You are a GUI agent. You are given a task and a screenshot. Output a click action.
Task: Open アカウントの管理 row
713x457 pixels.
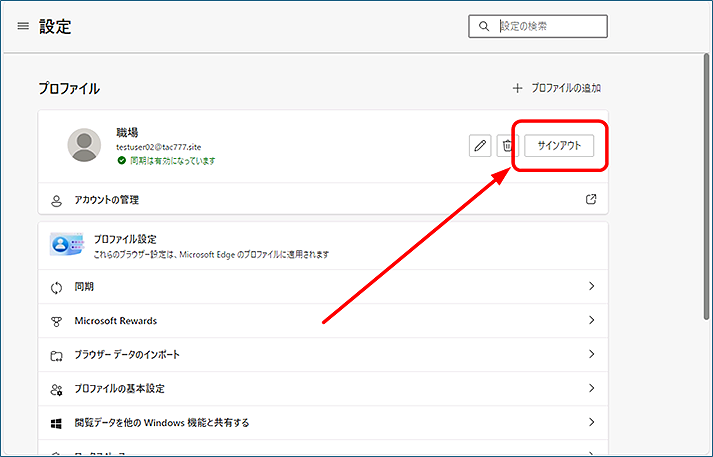point(323,199)
